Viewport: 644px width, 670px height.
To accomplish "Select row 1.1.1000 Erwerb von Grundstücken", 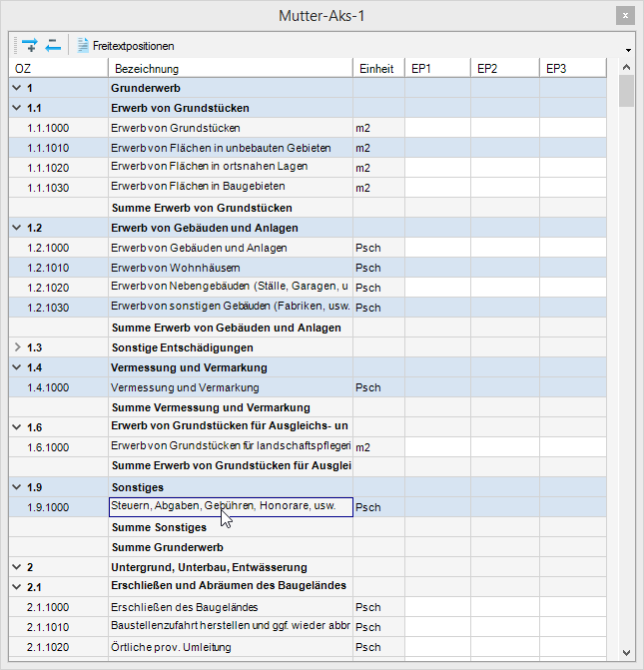I will click(308, 128).
